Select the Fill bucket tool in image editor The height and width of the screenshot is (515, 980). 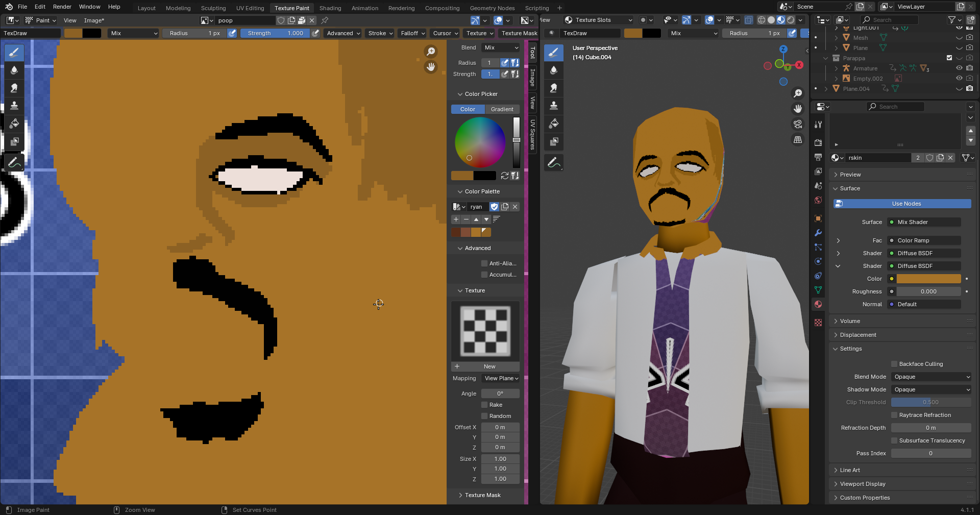click(14, 124)
